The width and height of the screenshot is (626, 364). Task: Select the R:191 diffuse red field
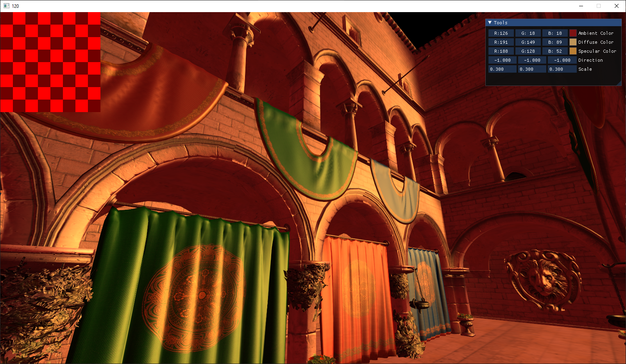click(502, 42)
